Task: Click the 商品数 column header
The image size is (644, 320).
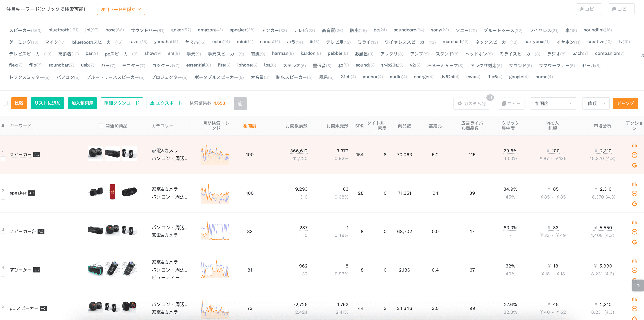Action: (404, 126)
